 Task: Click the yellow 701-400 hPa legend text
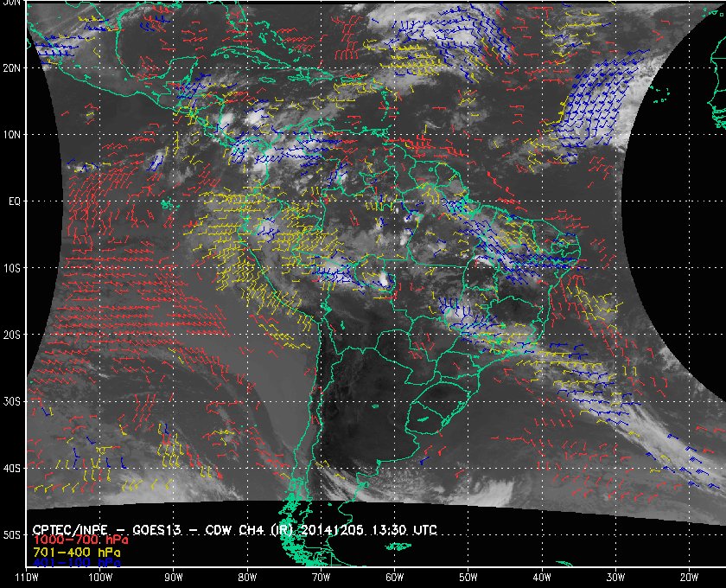pyautogui.click(x=77, y=553)
